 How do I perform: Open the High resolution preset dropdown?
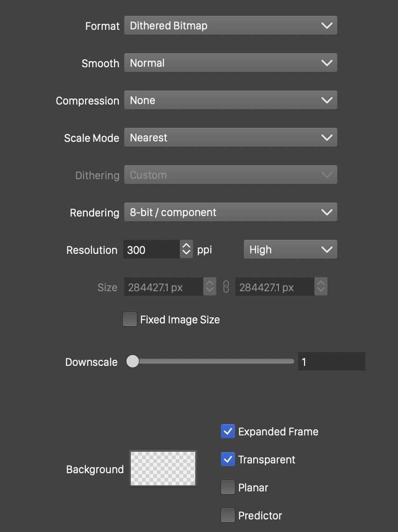point(290,250)
